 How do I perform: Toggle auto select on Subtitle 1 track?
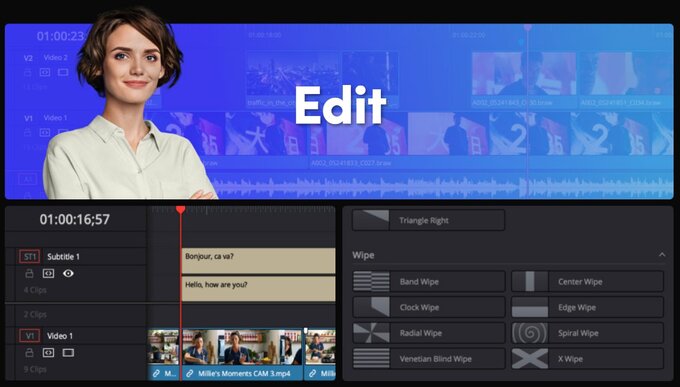click(x=48, y=273)
